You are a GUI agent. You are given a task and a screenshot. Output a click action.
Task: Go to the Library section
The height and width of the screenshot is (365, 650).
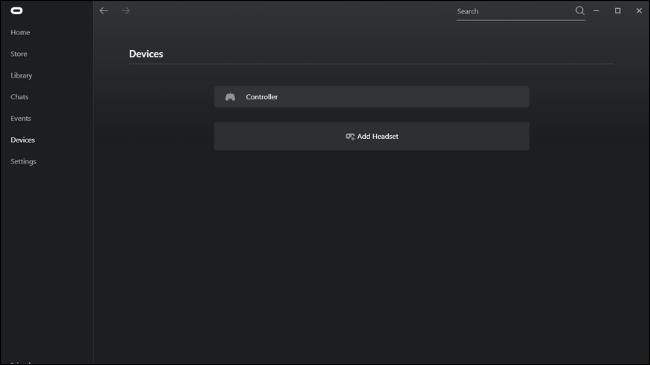click(x=21, y=75)
